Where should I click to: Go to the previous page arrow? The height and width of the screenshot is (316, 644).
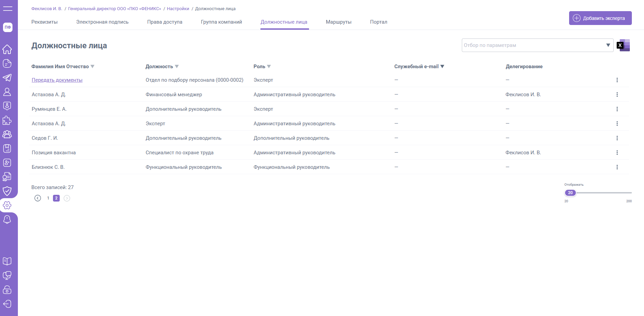(x=38, y=198)
